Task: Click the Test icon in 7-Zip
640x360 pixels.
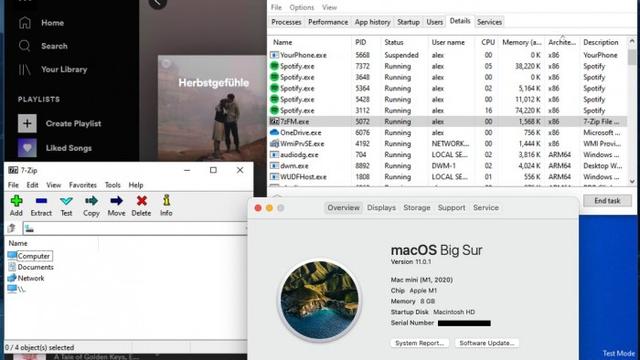Action: [66, 201]
